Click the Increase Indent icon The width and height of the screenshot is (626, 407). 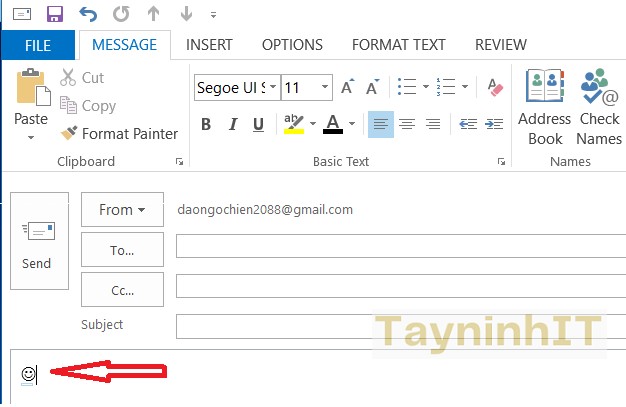495,124
